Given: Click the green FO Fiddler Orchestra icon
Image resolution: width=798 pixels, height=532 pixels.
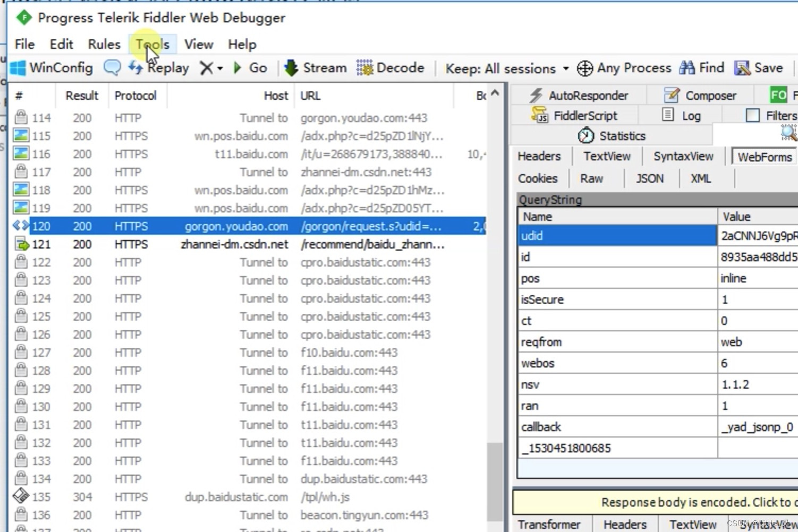Looking at the screenshot, I should pos(778,95).
